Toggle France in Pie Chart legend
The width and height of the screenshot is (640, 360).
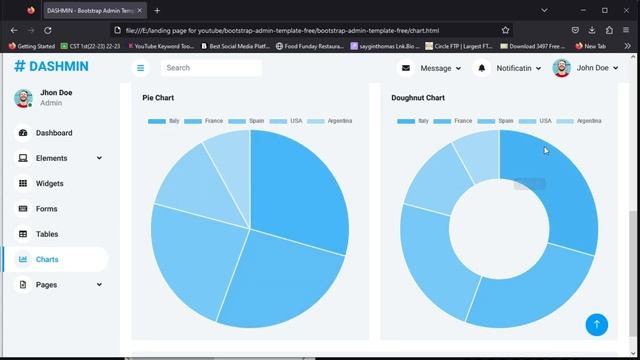[203, 121]
